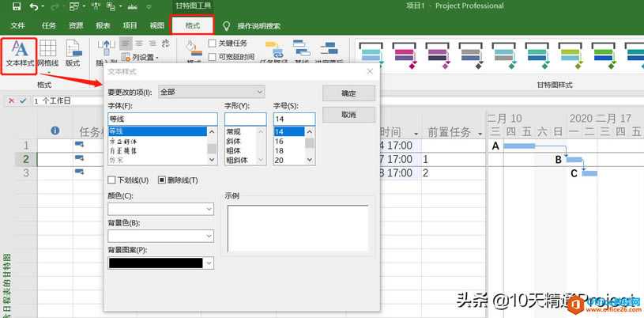The width and height of the screenshot is (644, 318).
Task: Click the Redo arrow icon
Action: (53, 6)
